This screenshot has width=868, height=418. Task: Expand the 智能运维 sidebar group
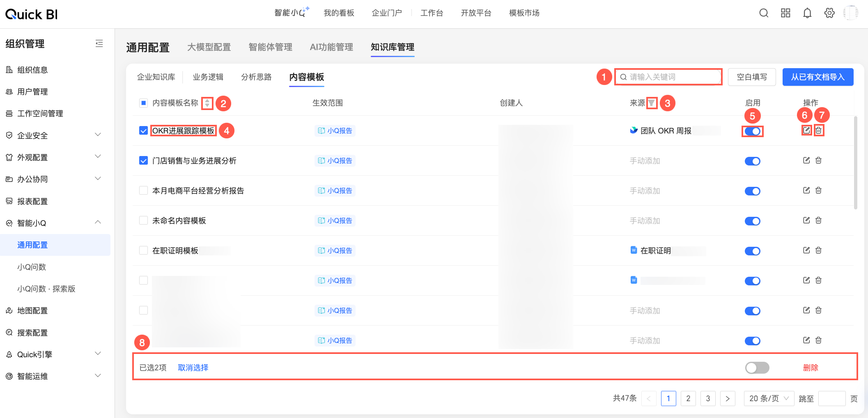[98, 376]
